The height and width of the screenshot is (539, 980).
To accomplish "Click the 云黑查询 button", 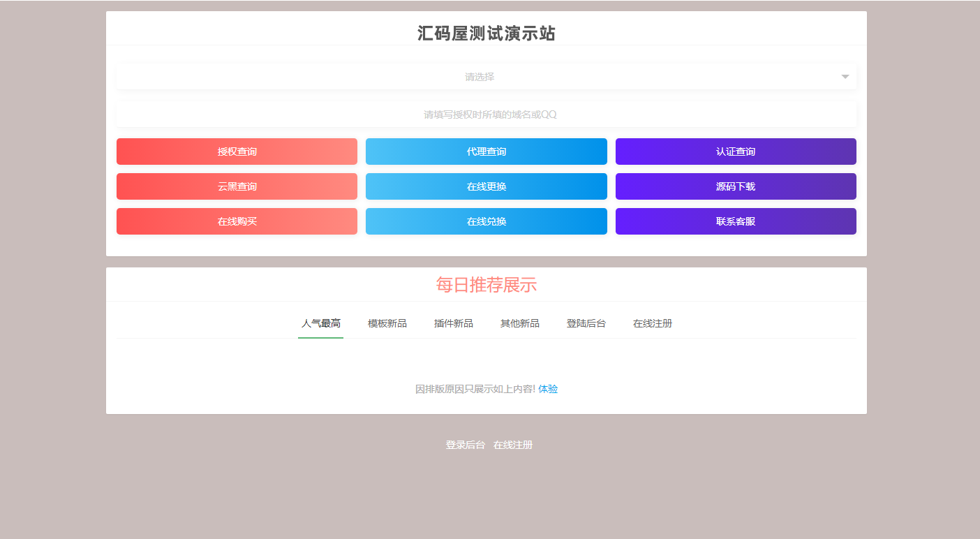I will [237, 186].
